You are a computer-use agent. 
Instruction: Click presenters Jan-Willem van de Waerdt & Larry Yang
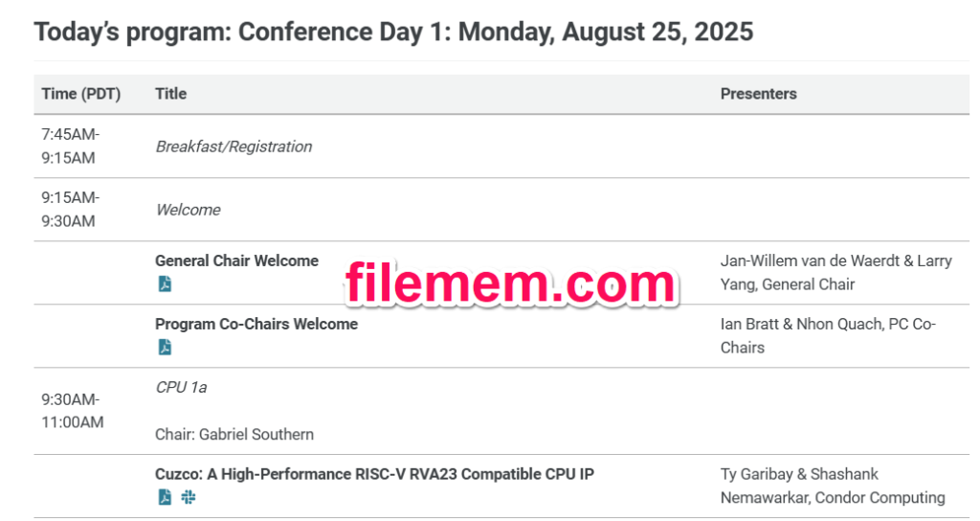(x=835, y=273)
